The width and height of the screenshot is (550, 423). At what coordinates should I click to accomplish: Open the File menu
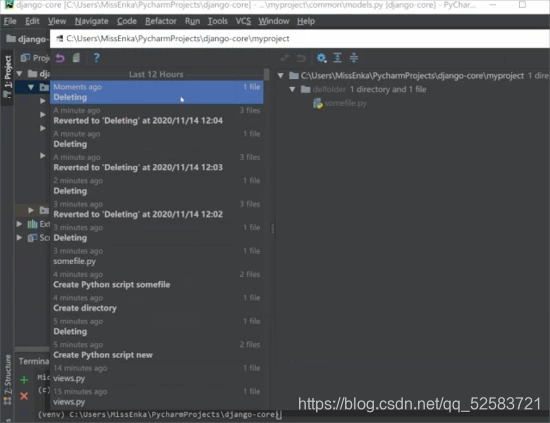point(10,21)
